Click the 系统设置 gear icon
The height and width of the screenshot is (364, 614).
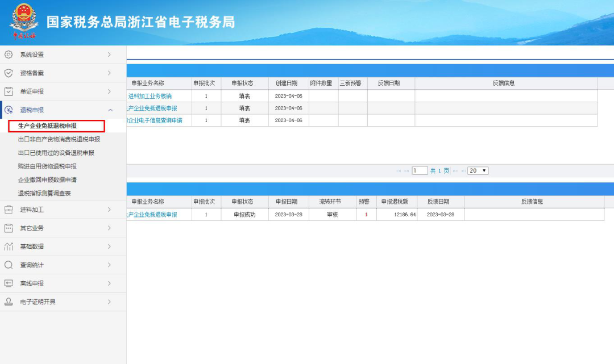(x=8, y=55)
